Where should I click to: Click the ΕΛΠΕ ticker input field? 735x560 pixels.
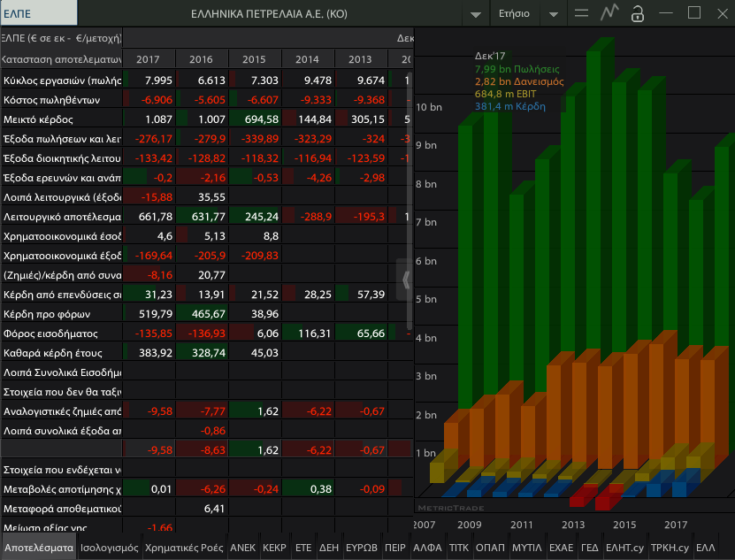click(x=39, y=13)
